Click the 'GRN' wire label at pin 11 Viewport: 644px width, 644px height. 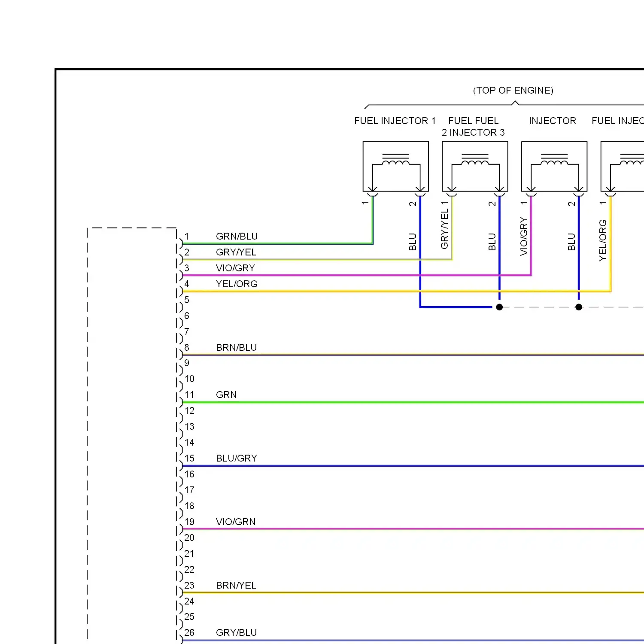tap(226, 395)
